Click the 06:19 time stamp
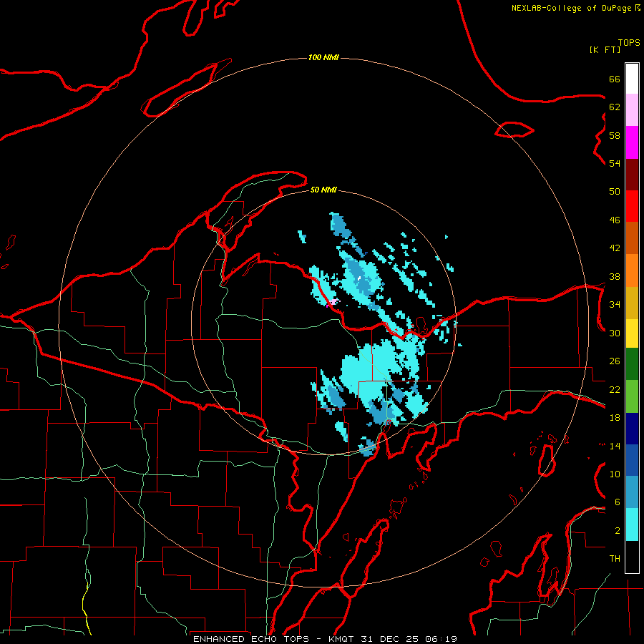This screenshot has width=644, height=644. [x=441, y=639]
